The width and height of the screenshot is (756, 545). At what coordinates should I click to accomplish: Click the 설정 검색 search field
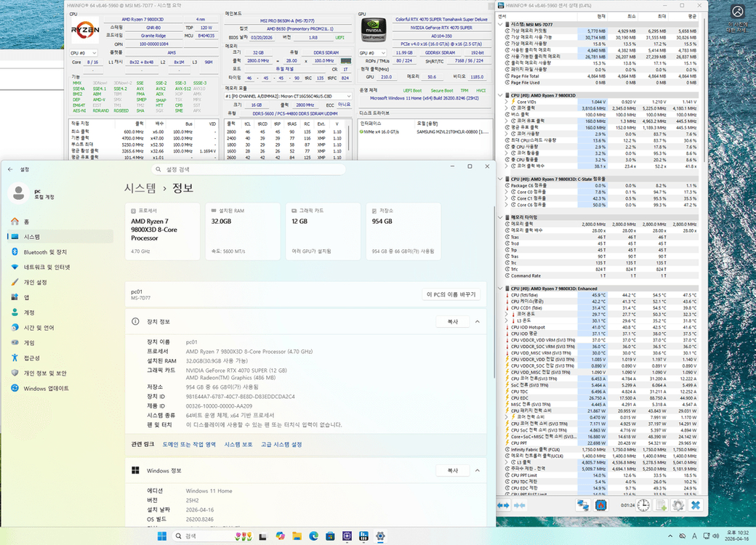point(247,169)
